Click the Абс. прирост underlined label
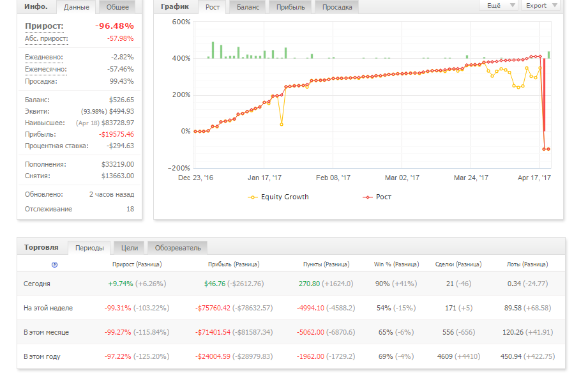588x373 pixels. (x=47, y=39)
